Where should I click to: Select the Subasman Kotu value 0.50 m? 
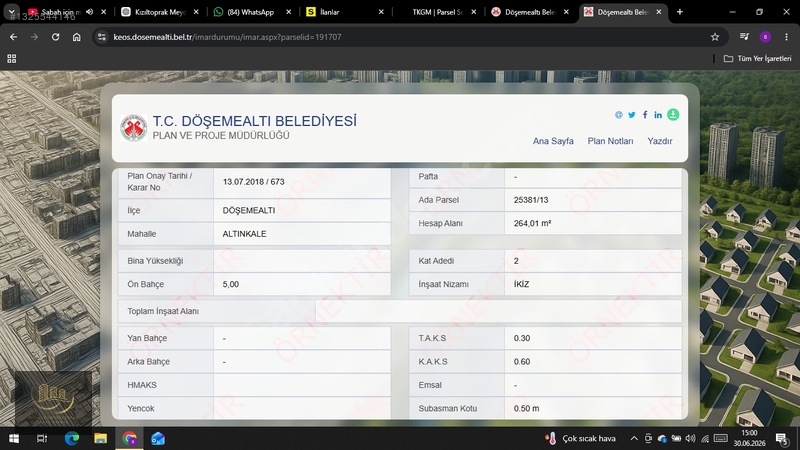(x=526, y=408)
